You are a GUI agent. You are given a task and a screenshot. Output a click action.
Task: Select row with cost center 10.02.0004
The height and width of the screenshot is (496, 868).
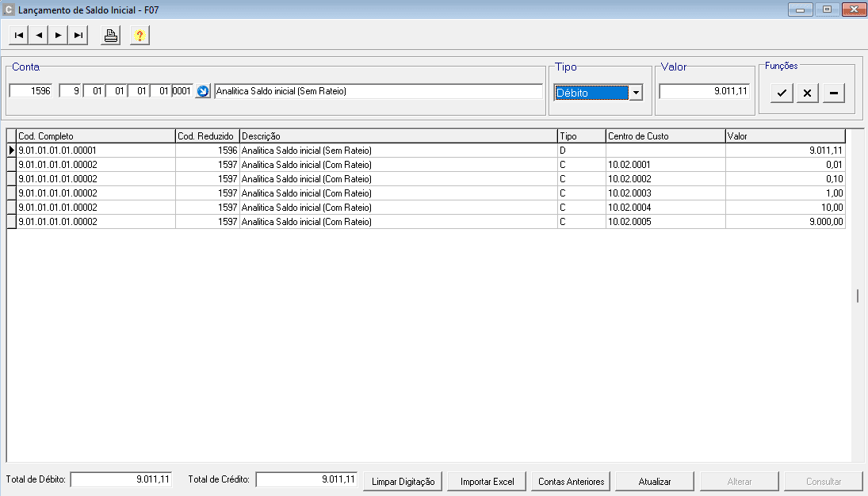pos(426,208)
